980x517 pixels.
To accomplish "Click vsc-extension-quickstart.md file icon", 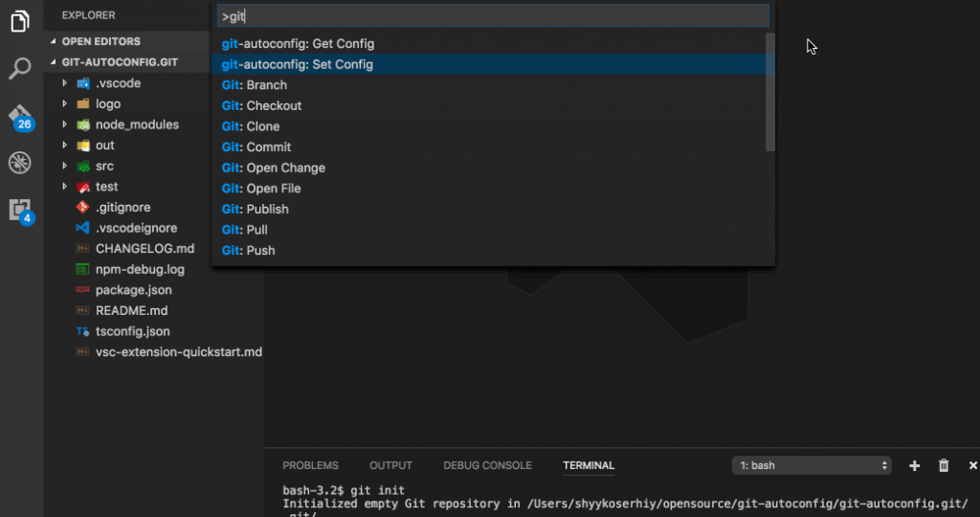I will coord(82,352).
